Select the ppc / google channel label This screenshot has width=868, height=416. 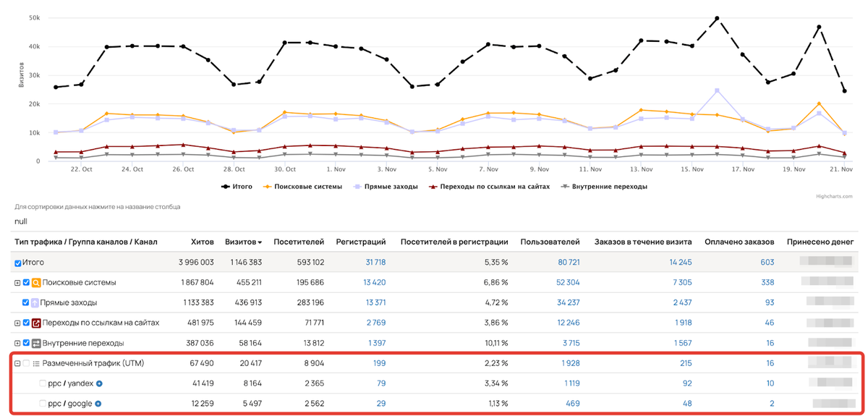coord(70,404)
